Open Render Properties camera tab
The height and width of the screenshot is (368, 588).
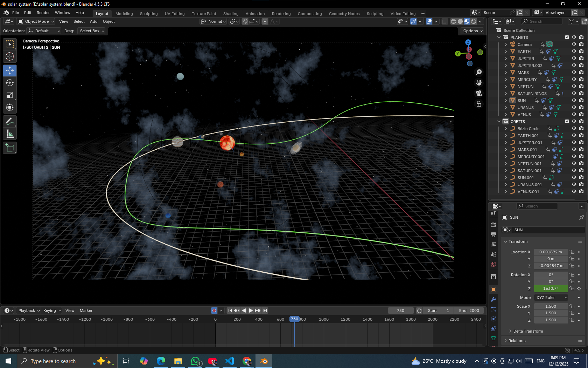[493, 225]
